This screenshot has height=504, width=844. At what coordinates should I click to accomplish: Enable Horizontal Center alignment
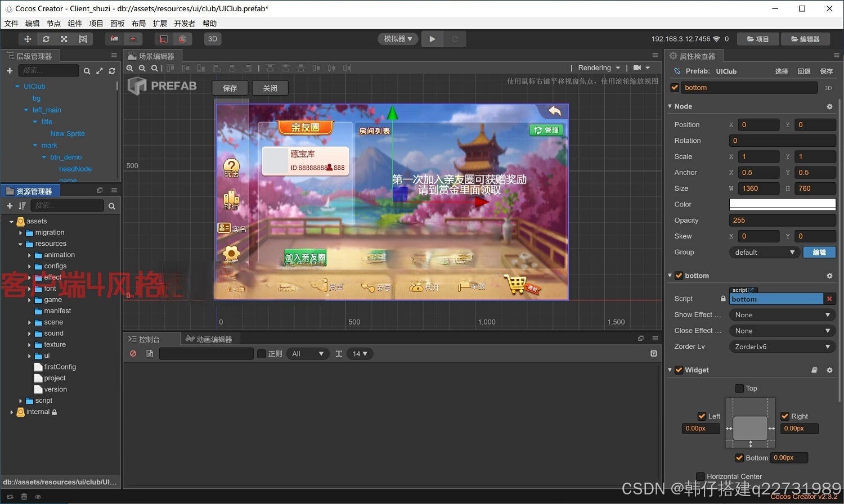pyautogui.click(x=701, y=476)
